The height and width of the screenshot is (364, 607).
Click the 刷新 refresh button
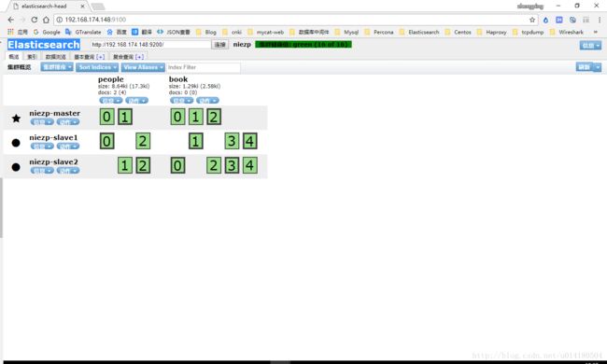[585, 67]
